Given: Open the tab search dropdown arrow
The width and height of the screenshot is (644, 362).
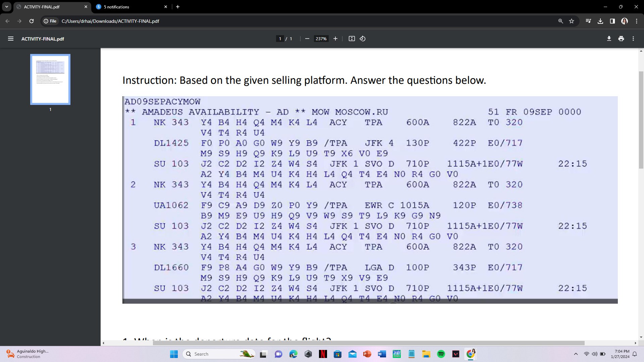Looking at the screenshot, I should coord(6,7).
